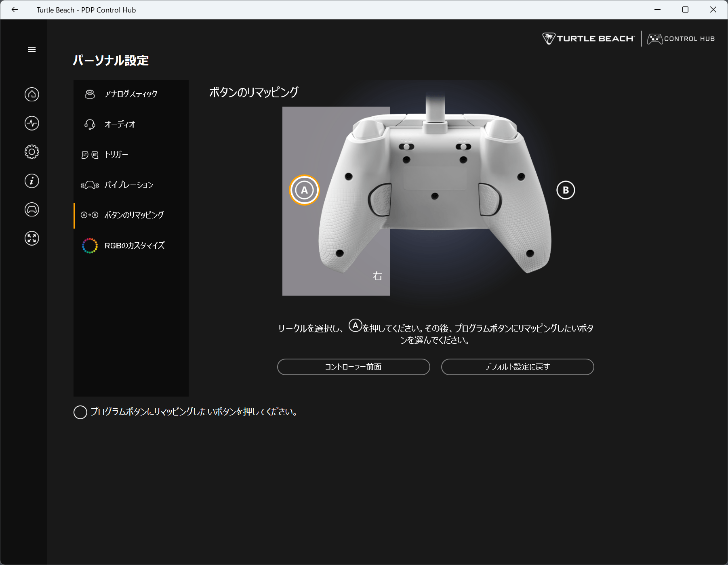728x565 pixels.
Task: Open the hamburger navigation menu
Action: click(32, 50)
